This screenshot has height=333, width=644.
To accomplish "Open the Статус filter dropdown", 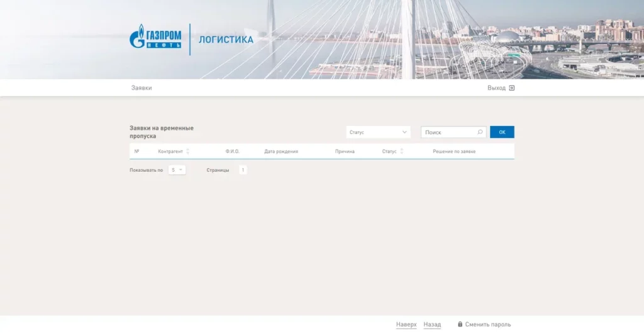I will point(378,132).
